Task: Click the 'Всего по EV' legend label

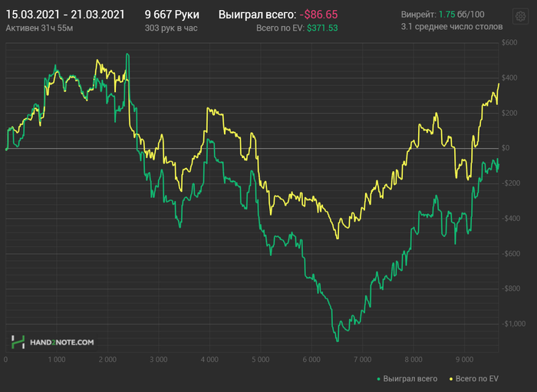Action: coord(476,379)
